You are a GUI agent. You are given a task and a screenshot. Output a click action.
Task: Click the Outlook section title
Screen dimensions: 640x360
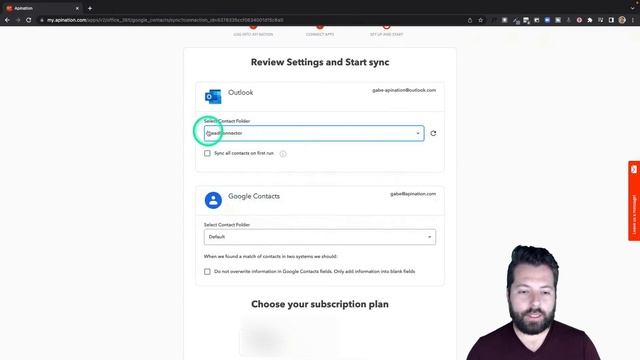[240, 93]
